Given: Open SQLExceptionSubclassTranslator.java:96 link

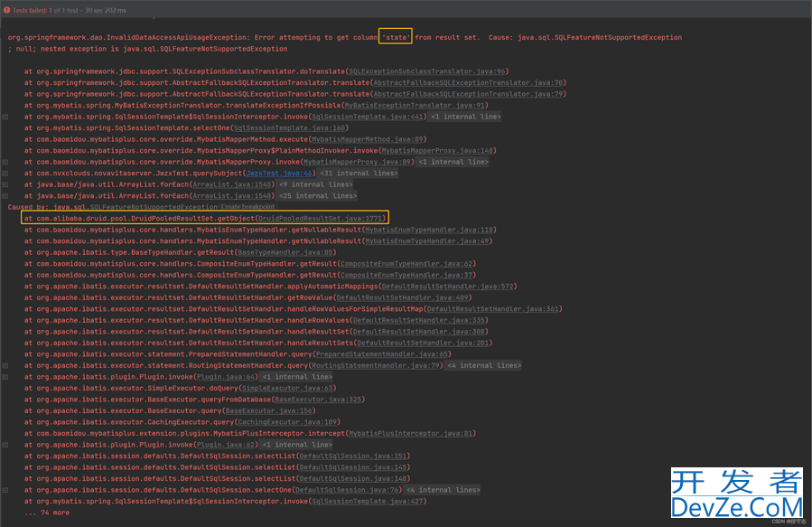Looking at the screenshot, I should coord(427,71).
